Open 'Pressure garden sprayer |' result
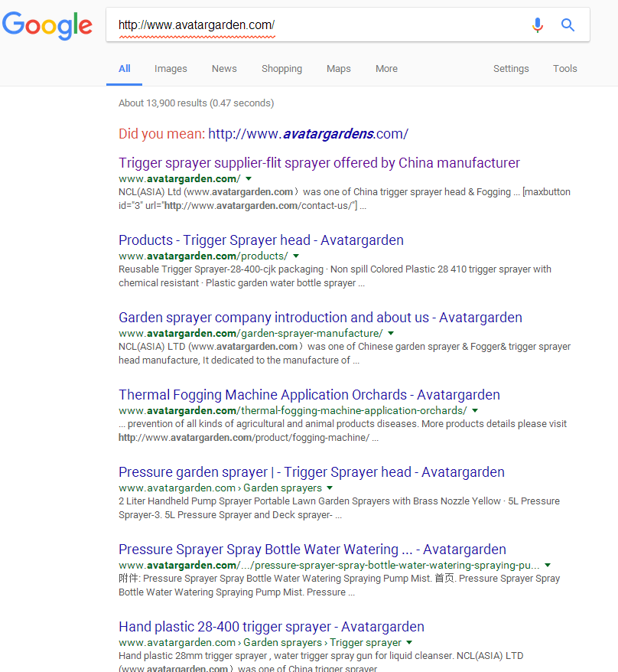The width and height of the screenshot is (618, 672). click(311, 472)
